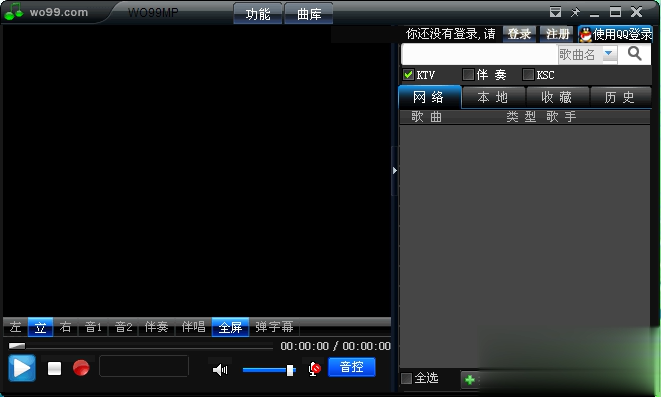
Task: Open the 功能 menu
Action: point(258,13)
